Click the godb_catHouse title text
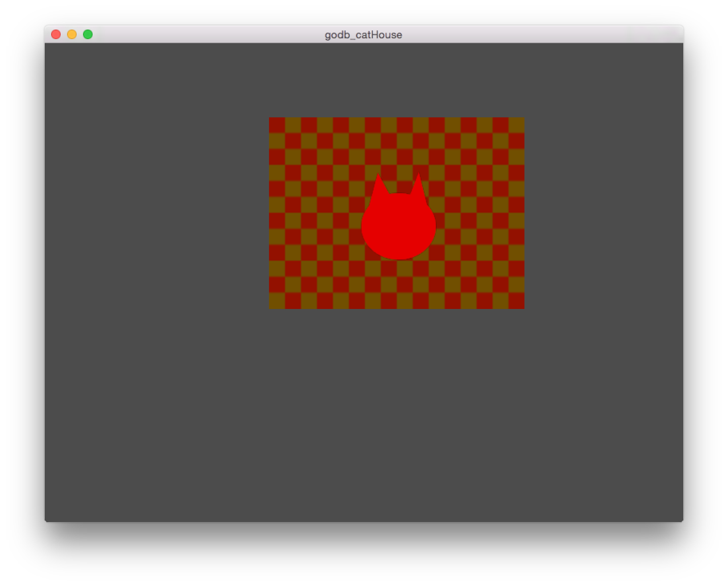This screenshot has height=586, width=728. click(363, 35)
